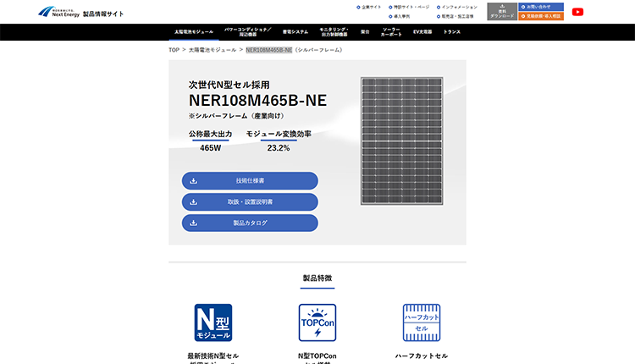Open the Next Energy logo home link
Viewport: 635px width, 364px height.
pos(58,12)
